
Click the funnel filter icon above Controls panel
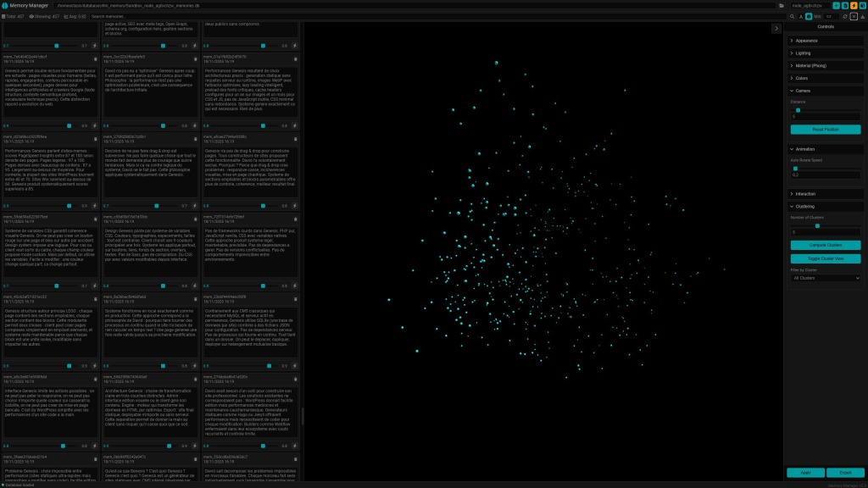pos(863,17)
